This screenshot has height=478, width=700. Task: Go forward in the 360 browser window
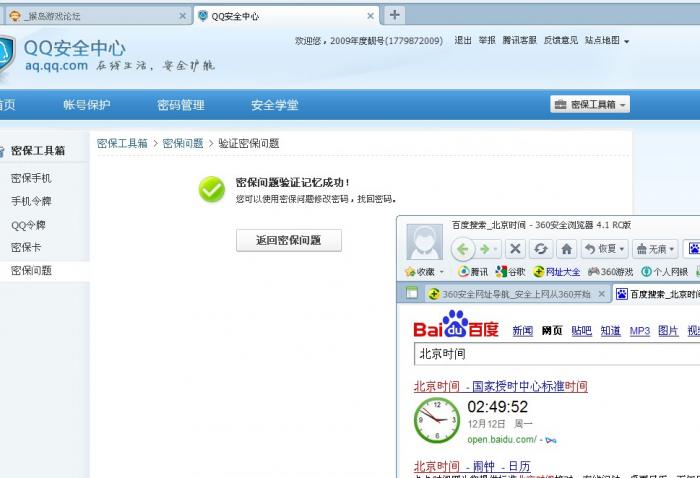tap(485, 249)
